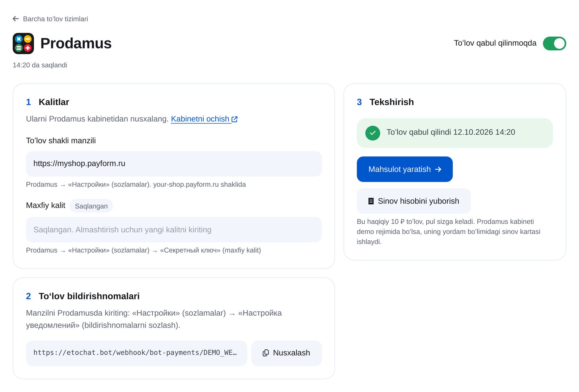Click the Nusxalash copy button
579x392 pixels.
(286, 353)
